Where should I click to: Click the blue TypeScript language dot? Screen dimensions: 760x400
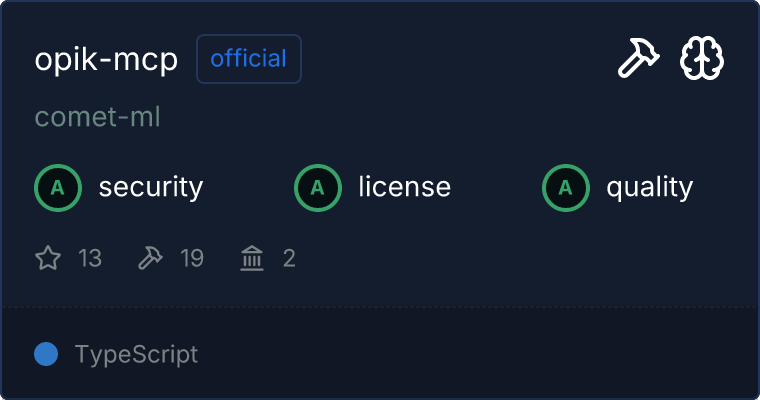coord(46,354)
